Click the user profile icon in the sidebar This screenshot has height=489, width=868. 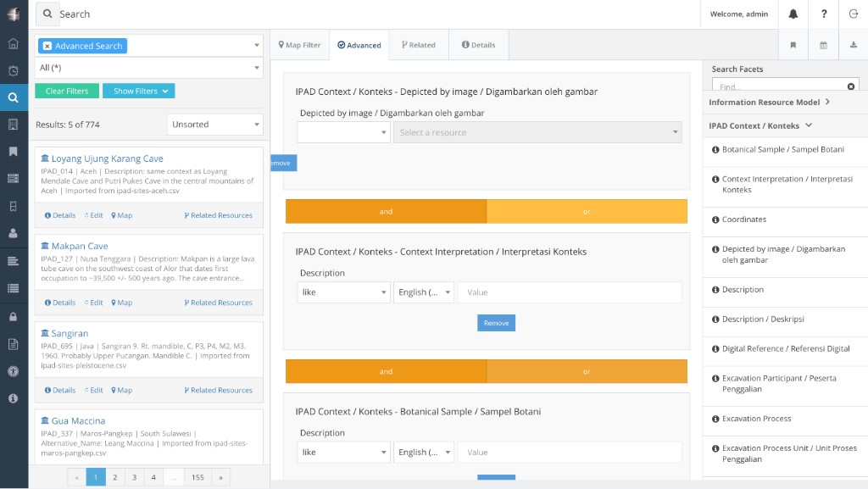[x=14, y=233]
